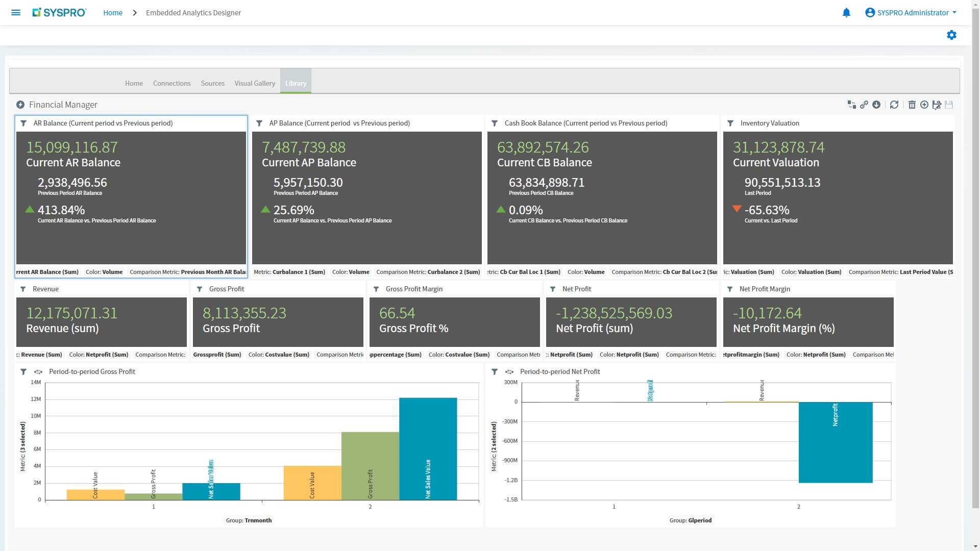Collapse the Financial Manager header arrow
Viewport: 980px width, 551px height.
(x=20, y=105)
